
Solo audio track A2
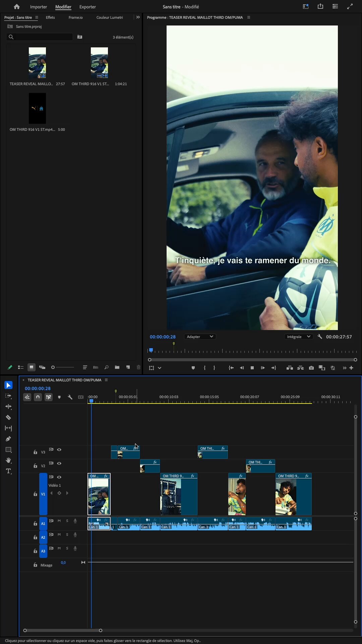point(67,535)
